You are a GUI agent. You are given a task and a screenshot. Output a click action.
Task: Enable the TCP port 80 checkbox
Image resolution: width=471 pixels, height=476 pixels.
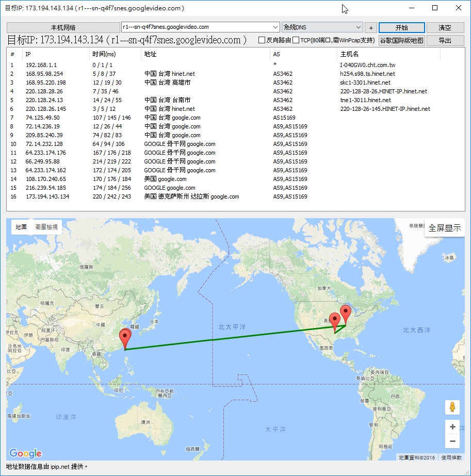(x=296, y=40)
